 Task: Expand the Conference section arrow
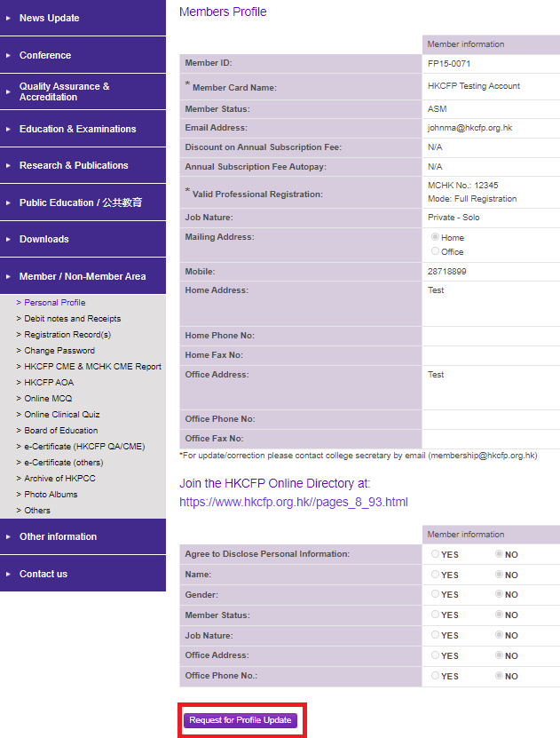(x=8, y=55)
